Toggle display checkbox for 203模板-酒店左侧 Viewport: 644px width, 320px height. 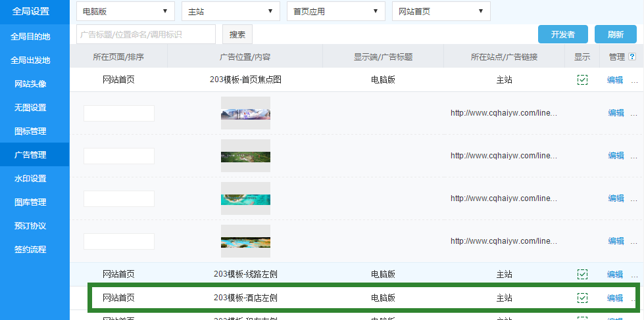[x=582, y=298]
